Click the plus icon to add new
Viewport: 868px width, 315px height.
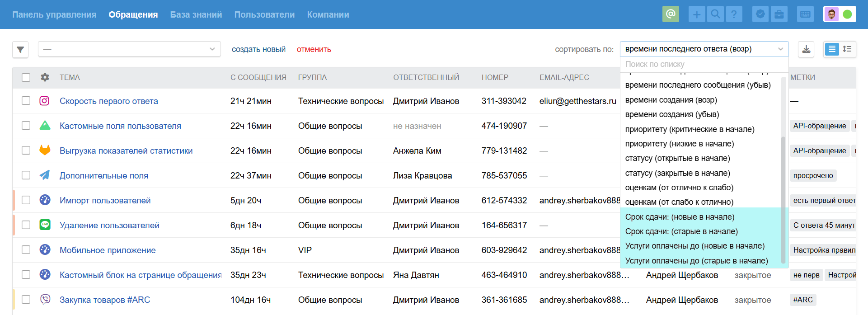[697, 14]
